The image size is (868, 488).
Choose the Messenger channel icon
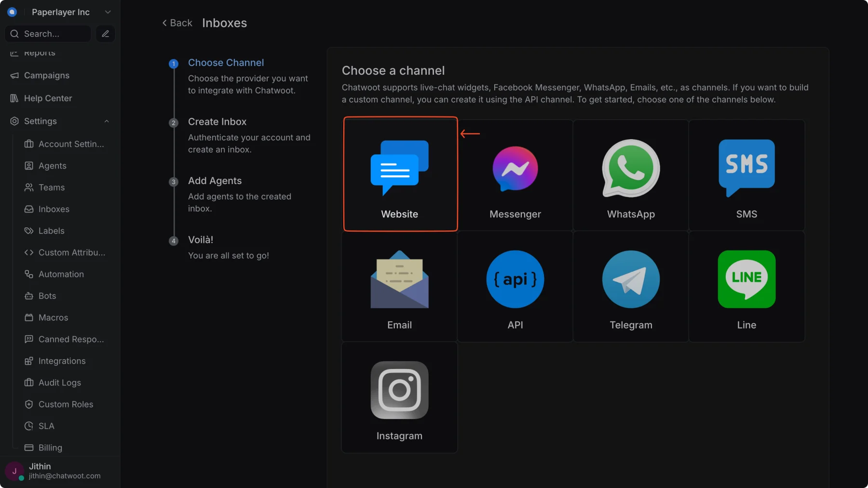click(x=515, y=169)
